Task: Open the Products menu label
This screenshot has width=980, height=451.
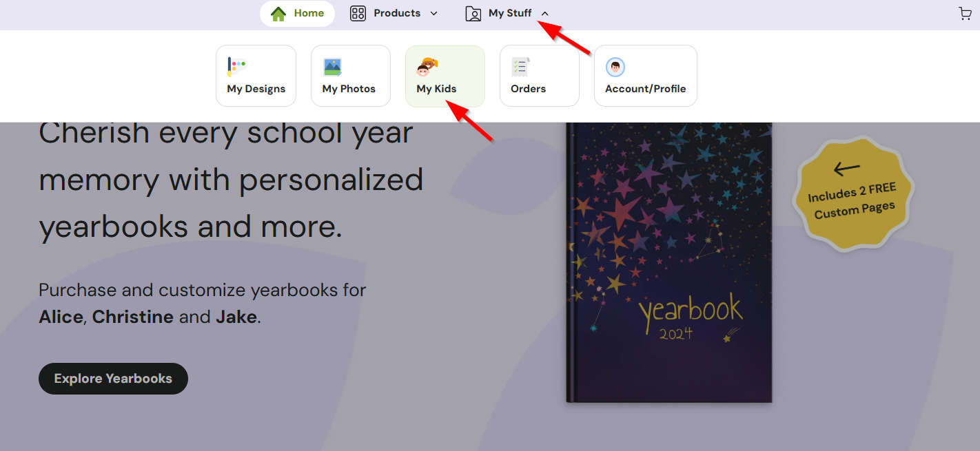Action: tap(397, 13)
